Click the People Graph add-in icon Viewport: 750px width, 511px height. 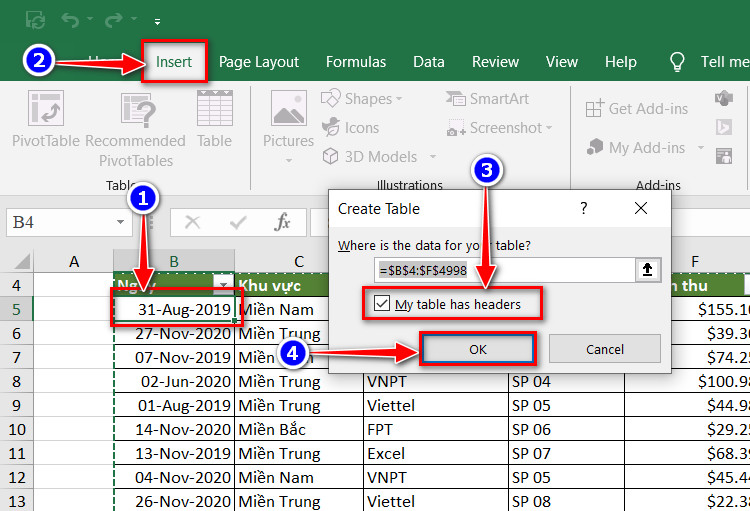click(724, 156)
